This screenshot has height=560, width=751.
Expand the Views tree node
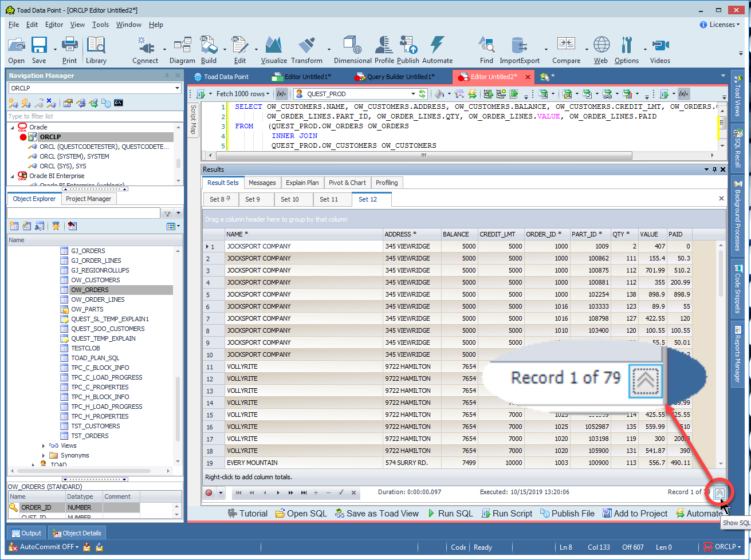[44, 445]
